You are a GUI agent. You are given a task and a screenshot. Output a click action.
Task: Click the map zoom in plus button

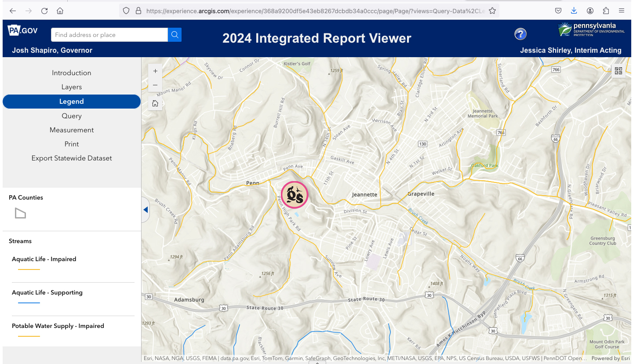155,71
